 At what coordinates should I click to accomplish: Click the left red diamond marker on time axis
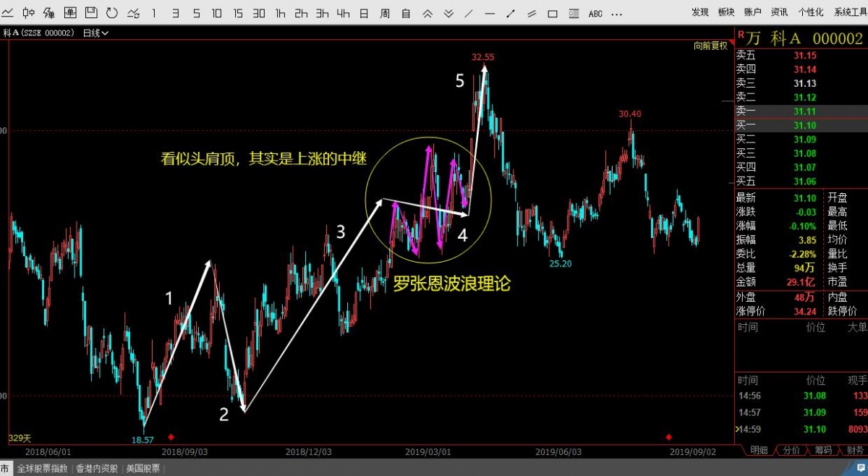pos(171,437)
